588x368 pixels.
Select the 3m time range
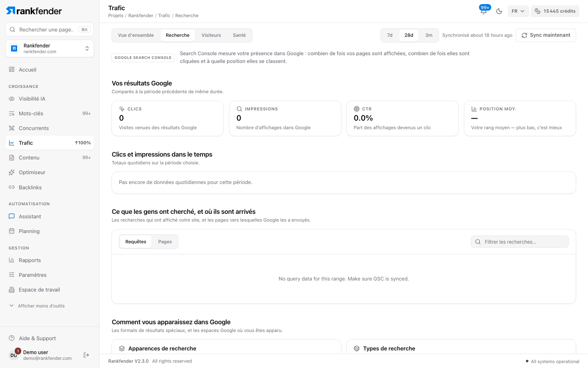[x=429, y=35]
